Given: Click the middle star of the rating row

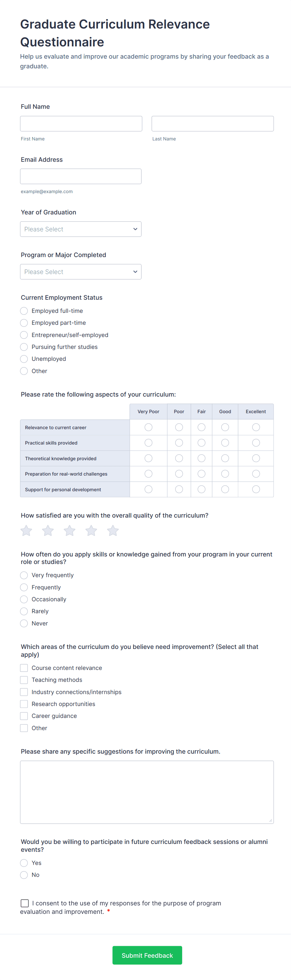Looking at the screenshot, I should (69, 530).
